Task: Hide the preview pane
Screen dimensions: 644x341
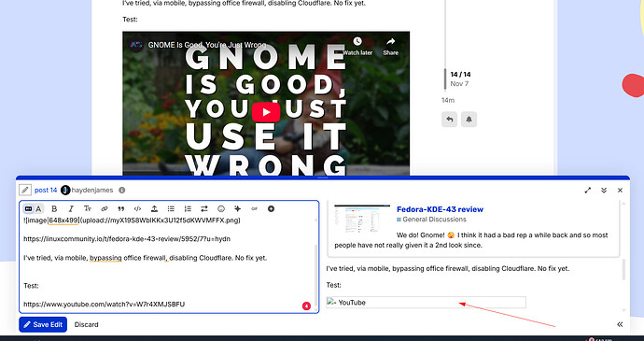Action: click(620, 324)
